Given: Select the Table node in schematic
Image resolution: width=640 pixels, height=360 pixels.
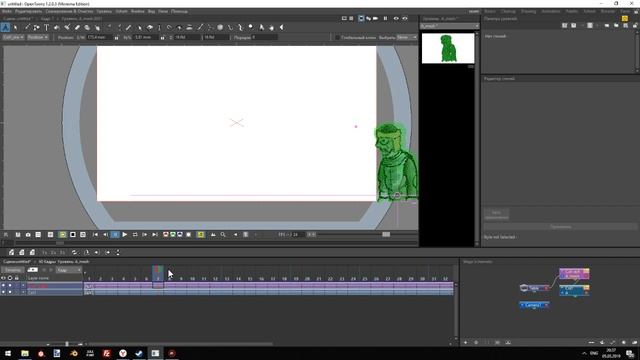Looking at the screenshot, I should [534, 288].
